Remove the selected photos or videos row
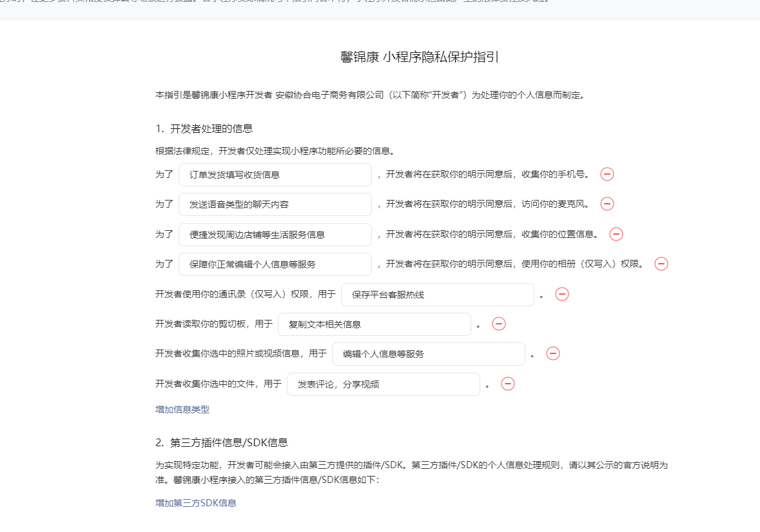Image resolution: width=760 pixels, height=532 pixels. (553, 353)
